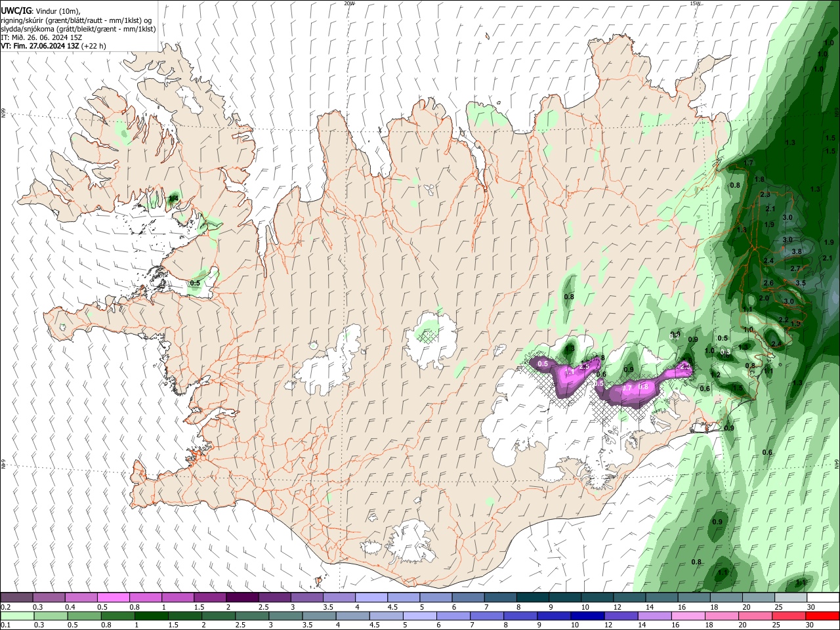Click the white Hofsjökull glacier in central Iceland
This screenshot has width=840, height=630.
pos(430,340)
